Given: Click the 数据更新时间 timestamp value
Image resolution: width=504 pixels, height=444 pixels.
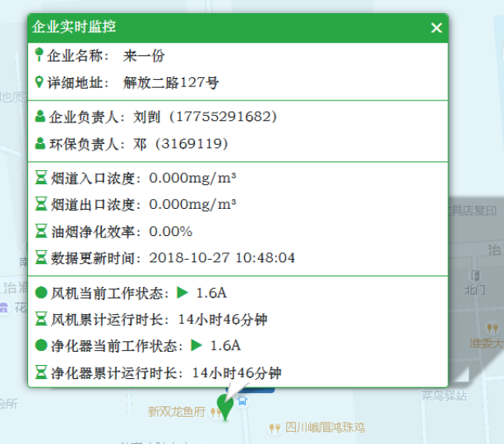Looking at the screenshot, I should (x=222, y=257).
